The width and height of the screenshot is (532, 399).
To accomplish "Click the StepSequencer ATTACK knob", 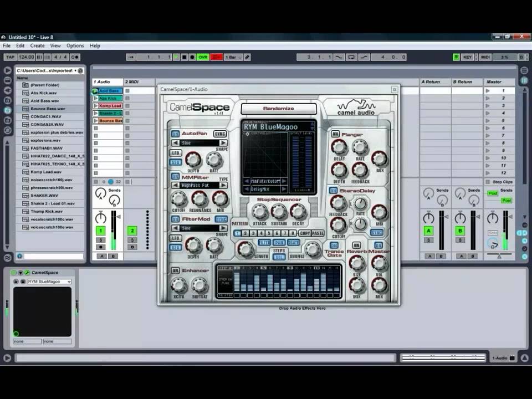I will [259, 212].
